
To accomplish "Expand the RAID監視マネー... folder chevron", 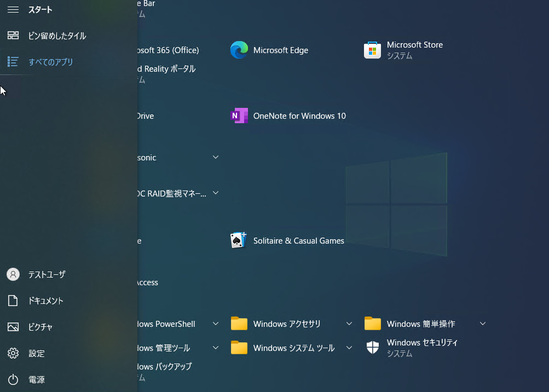I will (216, 193).
